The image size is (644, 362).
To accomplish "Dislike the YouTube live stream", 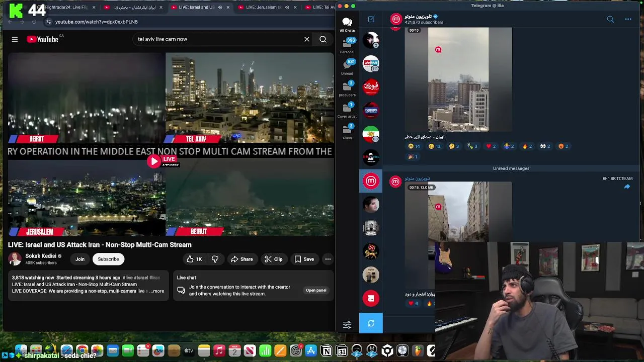I will [x=215, y=259].
